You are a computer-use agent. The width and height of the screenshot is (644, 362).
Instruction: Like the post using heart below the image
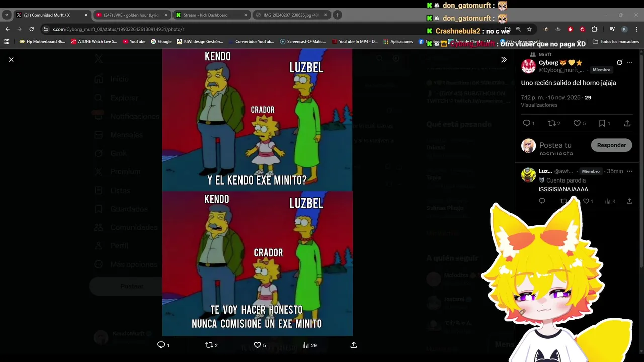(257, 345)
